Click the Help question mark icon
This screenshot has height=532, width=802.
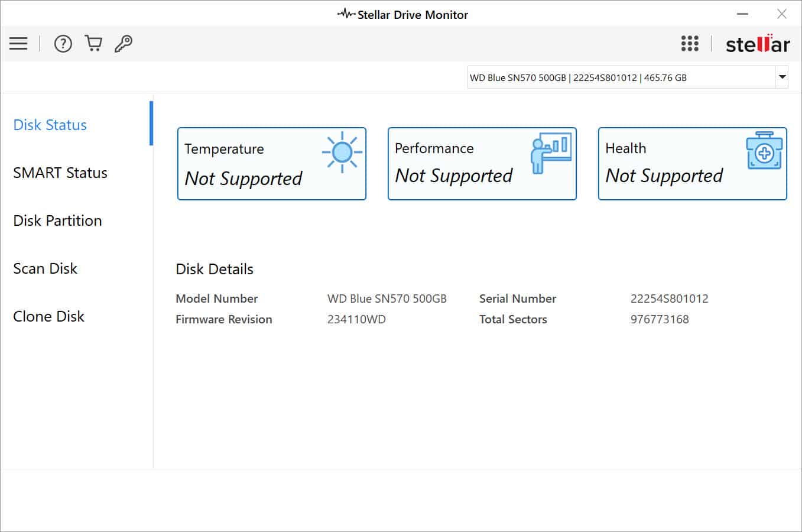tap(63, 43)
